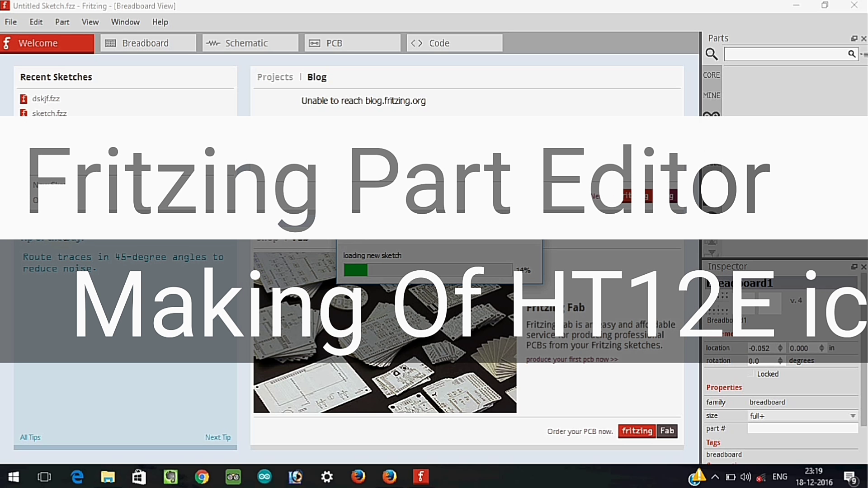Open the Part menu
Screen dimensions: 868x488
(62, 22)
